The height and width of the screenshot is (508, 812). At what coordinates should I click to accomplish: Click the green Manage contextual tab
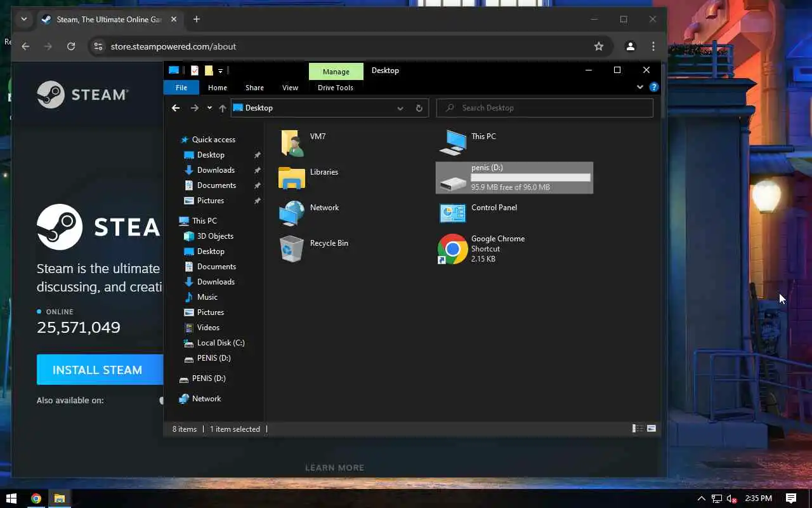[336, 71]
